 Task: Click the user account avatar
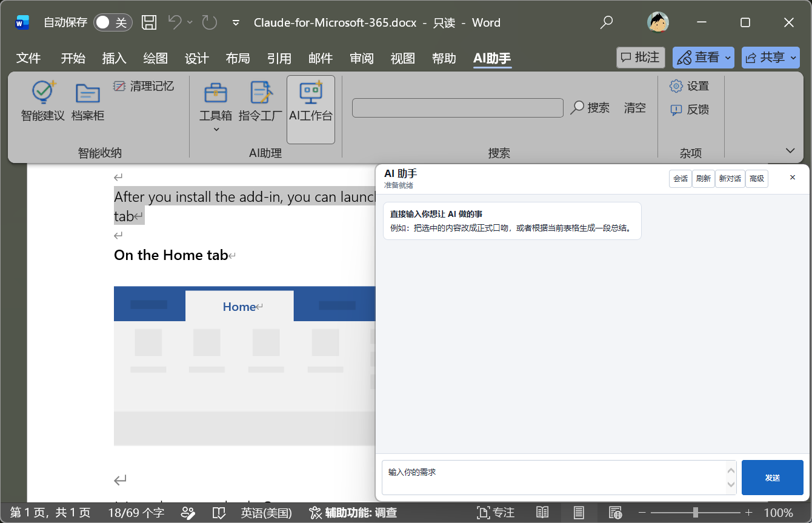[x=657, y=22]
